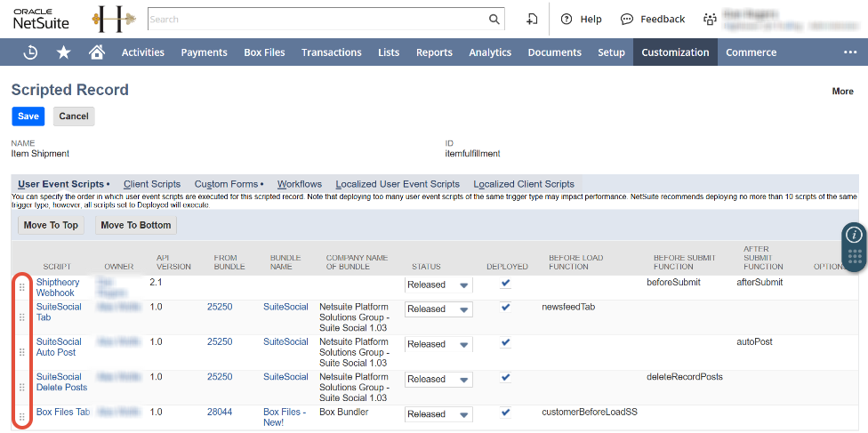868x433 pixels.
Task: Click the Cancel button
Action: click(x=74, y=116)
